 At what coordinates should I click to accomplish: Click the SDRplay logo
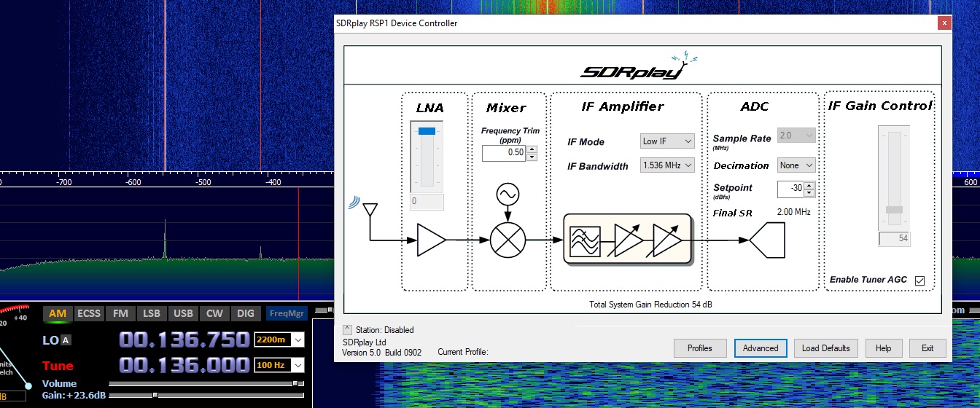(638, 66)
